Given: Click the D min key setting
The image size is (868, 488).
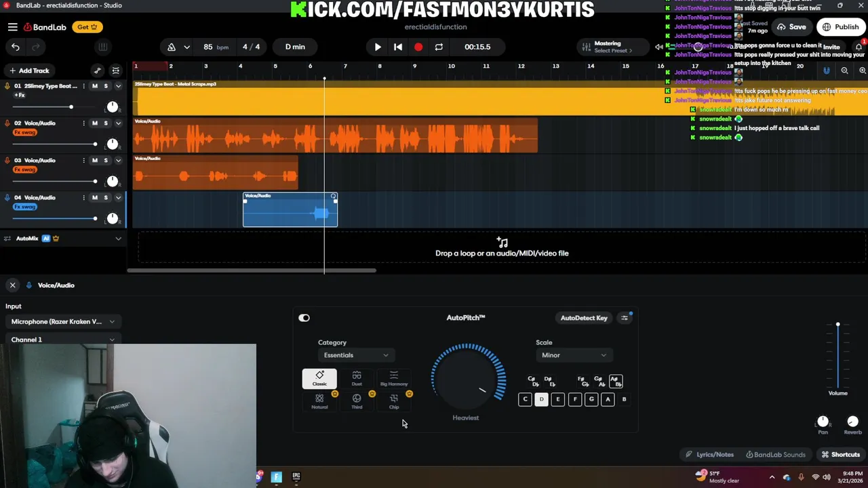Looking at the screenshot, I should (x=295, y=47).
